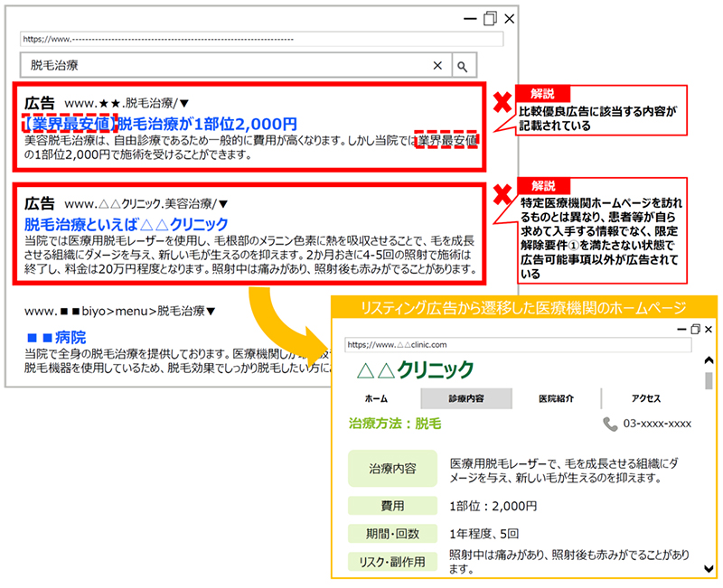This screenshot has width=723, height=588.
Task: Open the ■■病院 search result
Action: pos(56,337)
